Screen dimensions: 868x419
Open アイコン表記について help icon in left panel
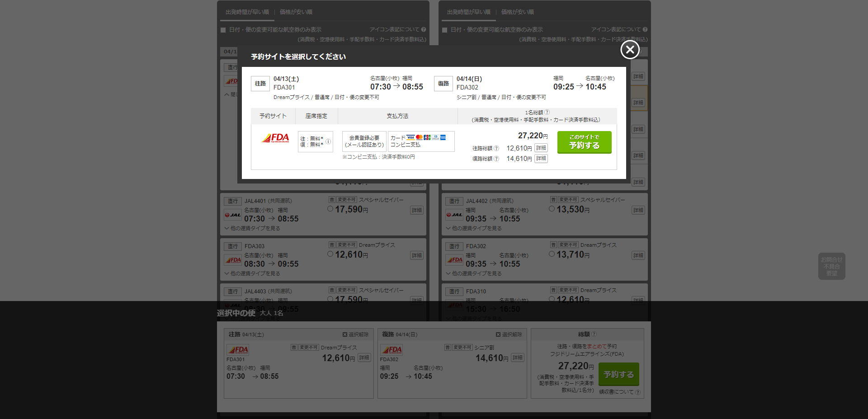pyautogui.click(x=424, y=29)
